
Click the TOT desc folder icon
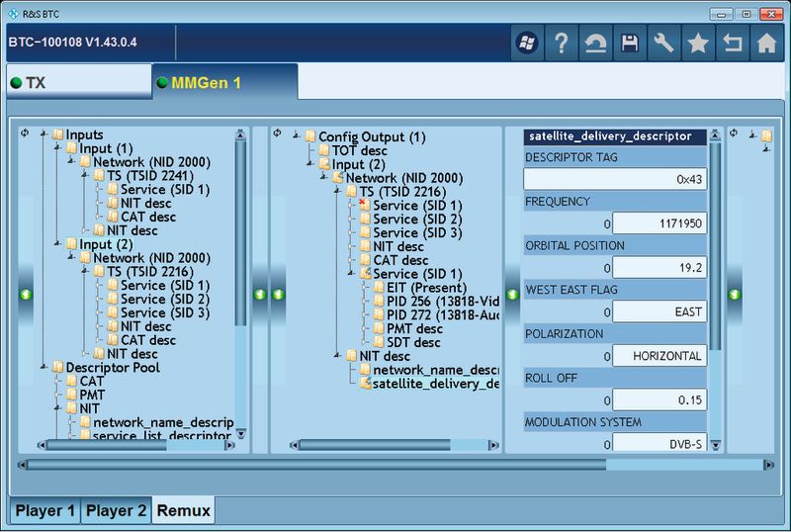coord(324,150)
